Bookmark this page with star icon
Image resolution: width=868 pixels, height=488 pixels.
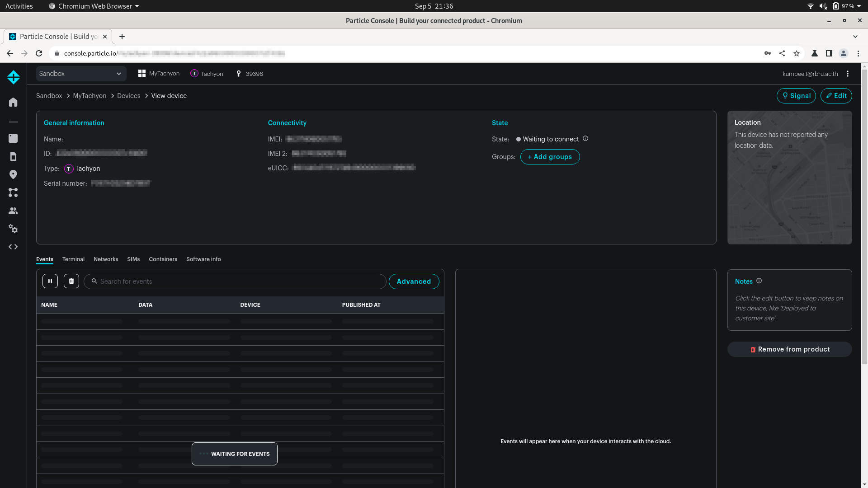pos(797,53)
